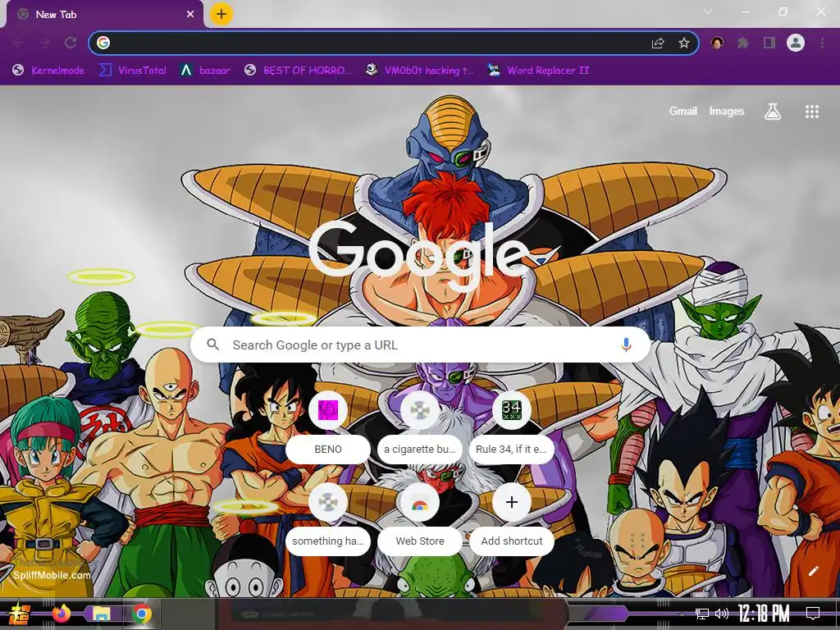Open the something ha... shortcut
Viewport: 840px width, 630px height.
[328, 518]
